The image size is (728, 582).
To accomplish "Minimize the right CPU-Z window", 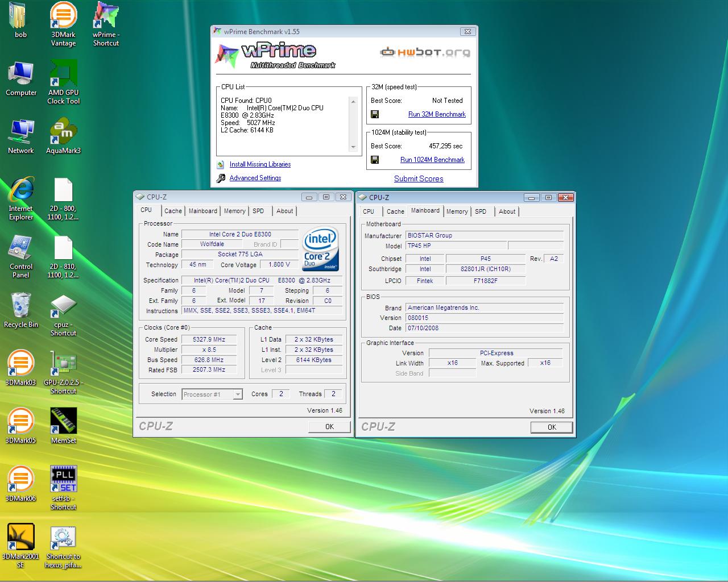I will tap(532, 198).
